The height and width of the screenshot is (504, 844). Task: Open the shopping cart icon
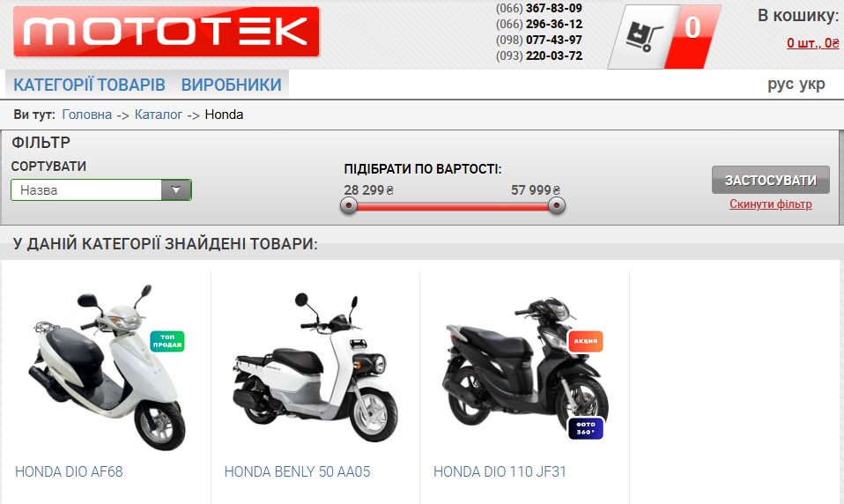point(644,37)
